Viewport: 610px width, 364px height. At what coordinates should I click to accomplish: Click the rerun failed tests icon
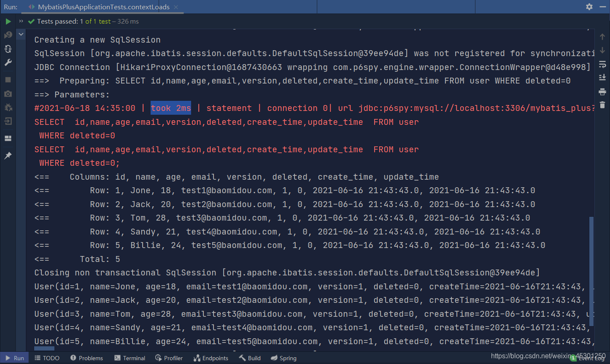click(8, 35)
